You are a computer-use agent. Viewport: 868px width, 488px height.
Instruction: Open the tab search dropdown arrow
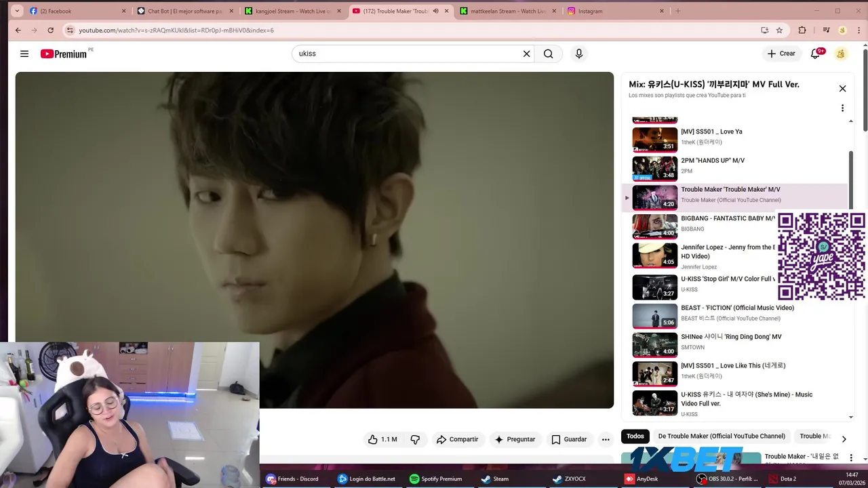[x=17, y=11]
